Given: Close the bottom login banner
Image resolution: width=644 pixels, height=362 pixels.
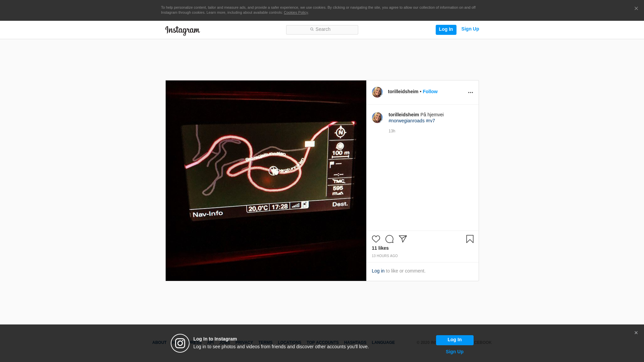Looking at the screenshot, I should click(636, 333).
